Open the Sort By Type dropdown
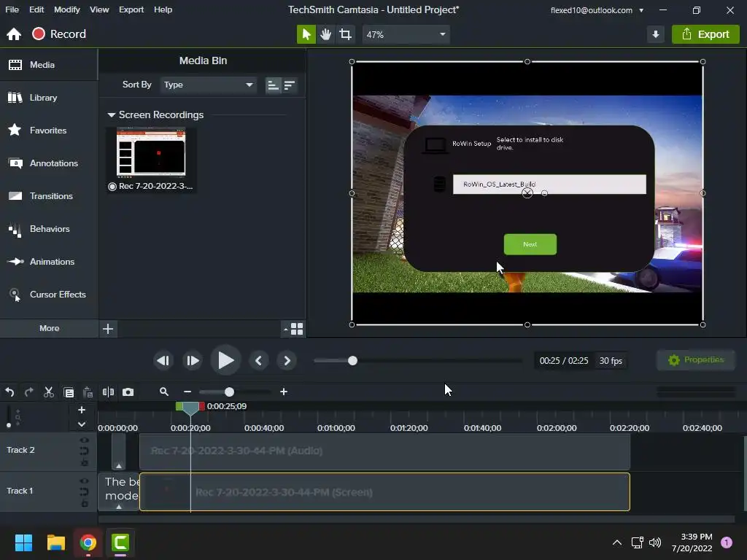The width and height of the screenshot is (747, 560). [208, 85]
